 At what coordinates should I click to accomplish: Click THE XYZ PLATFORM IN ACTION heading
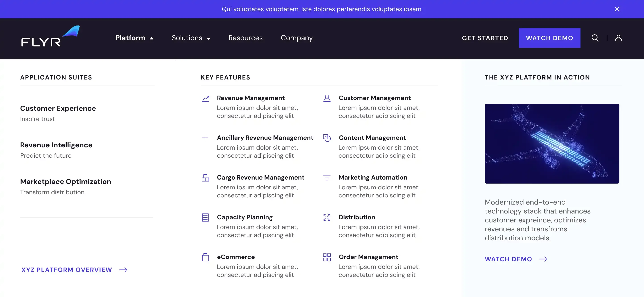tap(537, 77)
